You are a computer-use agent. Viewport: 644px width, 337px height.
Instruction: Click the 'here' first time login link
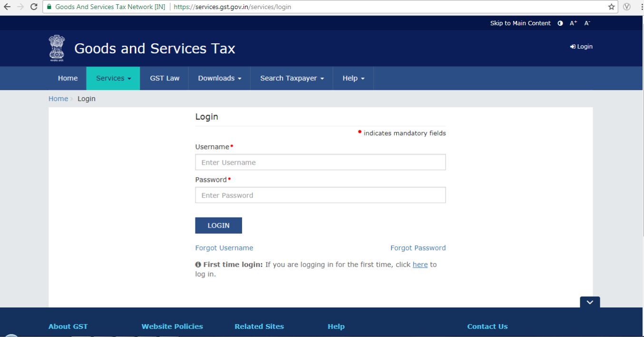pyautogui.click(x=420, y=265)
